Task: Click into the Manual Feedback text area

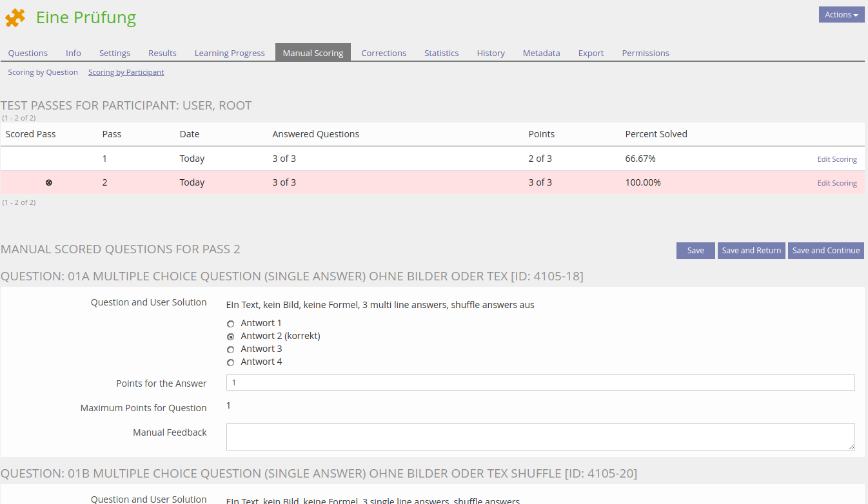Action: pyautogui.click(x=540, y=437)
